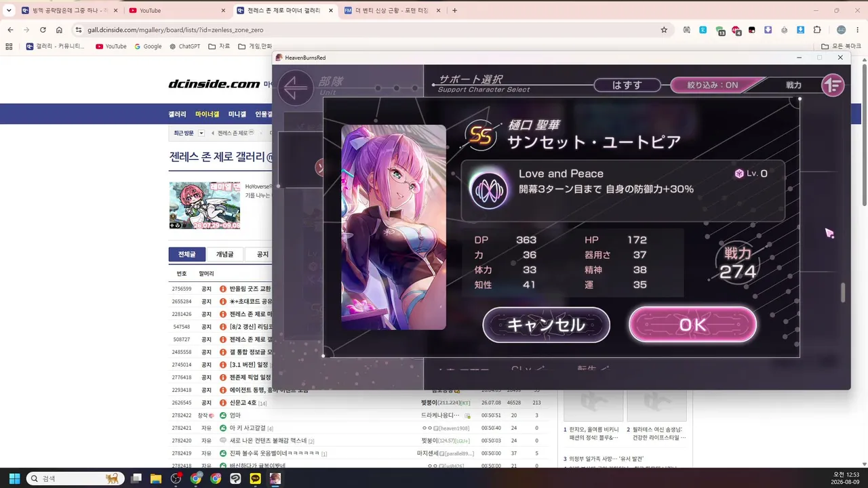
Task: Open the 갤러리 - 커뮤니티 bookmark
Action: point(56,46)
